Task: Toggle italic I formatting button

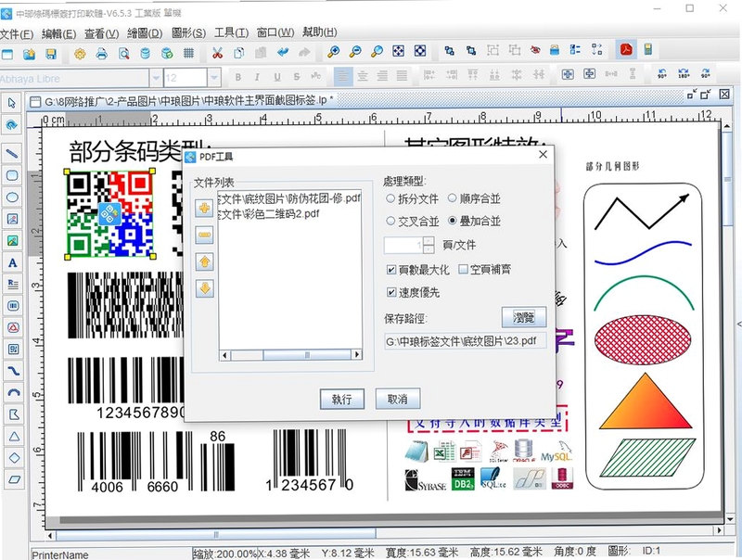Action: pos(257,77)
